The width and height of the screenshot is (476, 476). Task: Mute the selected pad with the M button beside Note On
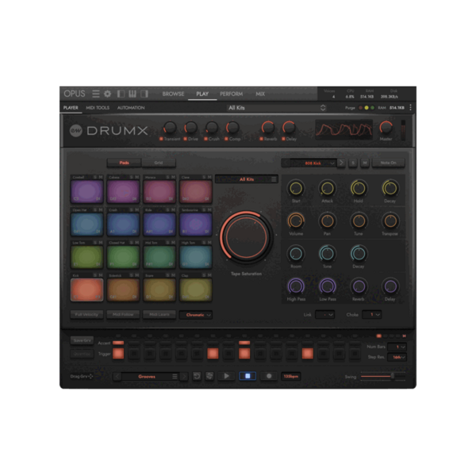point(365,163)
